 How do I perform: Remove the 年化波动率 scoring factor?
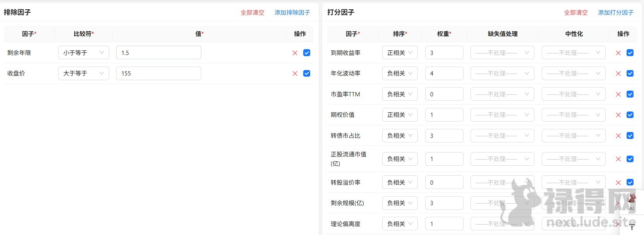[618, 74]
